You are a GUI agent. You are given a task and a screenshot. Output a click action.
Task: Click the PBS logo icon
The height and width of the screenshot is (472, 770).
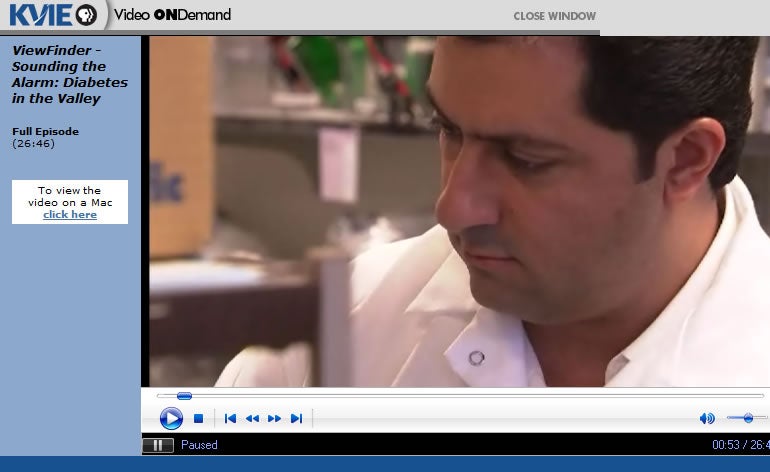[x=86, y=15]
